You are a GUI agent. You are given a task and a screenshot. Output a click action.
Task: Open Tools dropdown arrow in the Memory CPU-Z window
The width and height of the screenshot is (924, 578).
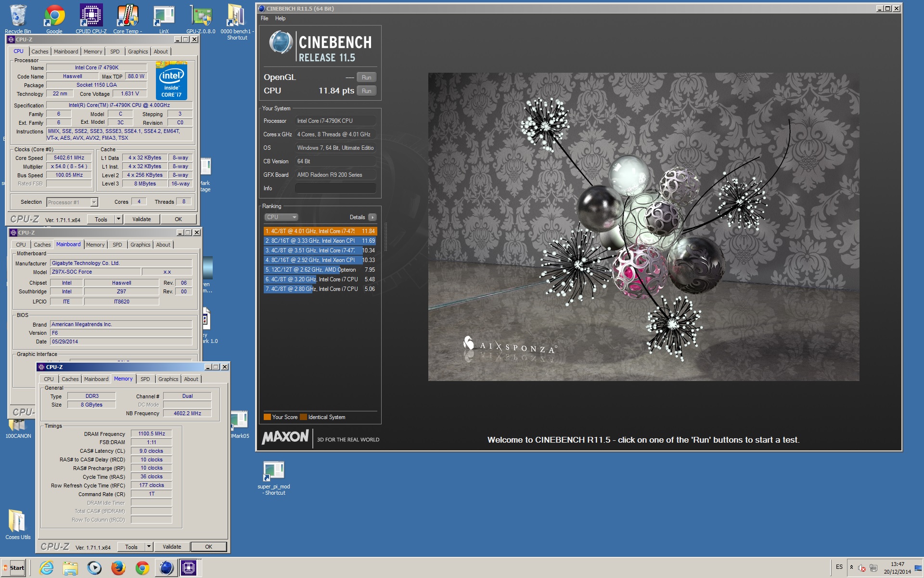pos(149,547)
